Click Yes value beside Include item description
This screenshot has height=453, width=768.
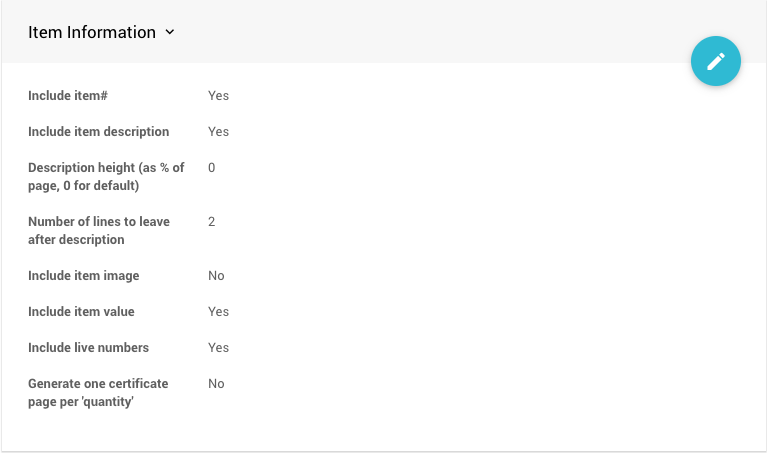pyautogui.click(x=218, y=132)
